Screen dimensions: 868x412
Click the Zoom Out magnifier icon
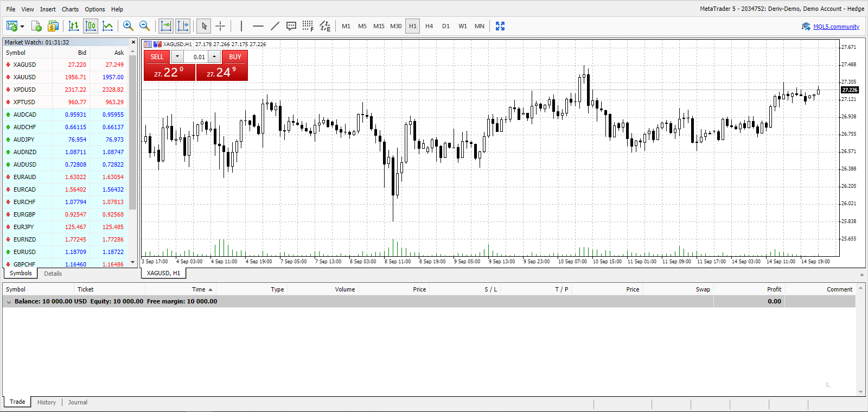[144, 26]
